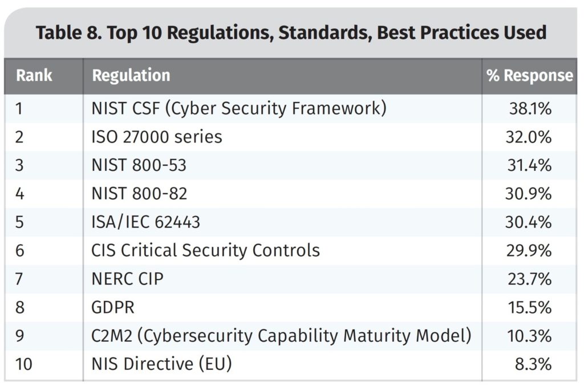Select the C2M2 Cybersecurity Capability Maturity Model entry
584x392 pixels.
(x=282, y=336)
